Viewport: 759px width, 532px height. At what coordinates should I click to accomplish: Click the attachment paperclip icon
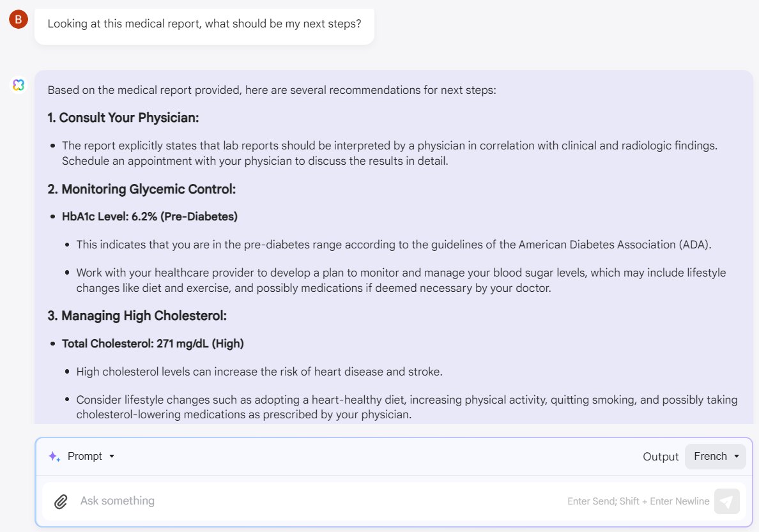pos(61,501)
